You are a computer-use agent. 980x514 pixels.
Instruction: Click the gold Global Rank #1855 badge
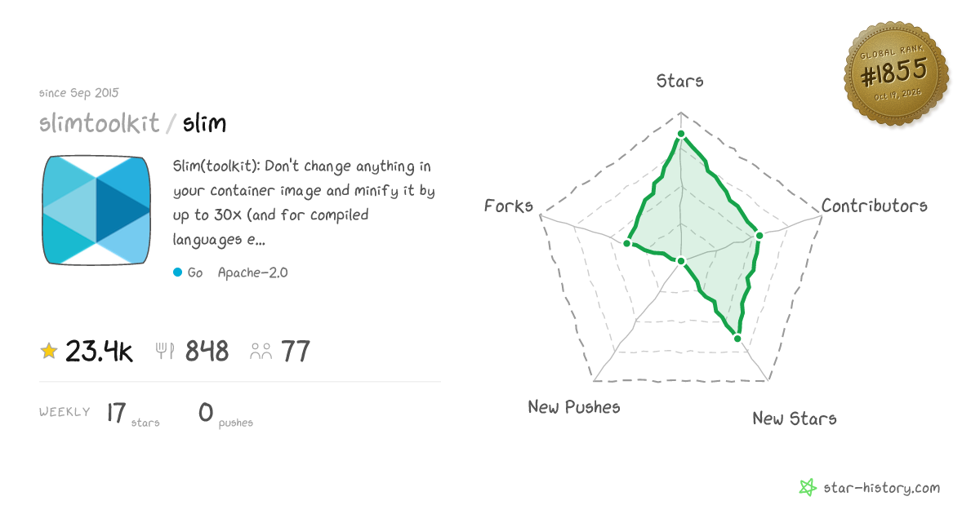896,74
